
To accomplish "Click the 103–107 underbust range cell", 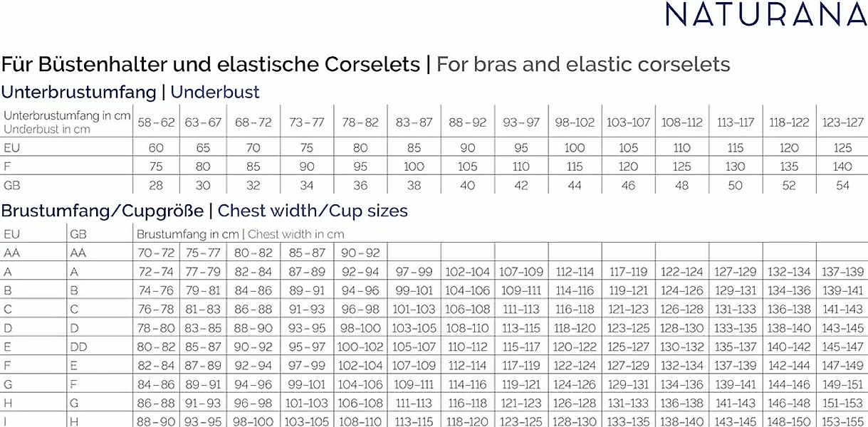I will (x=628, y=122).
